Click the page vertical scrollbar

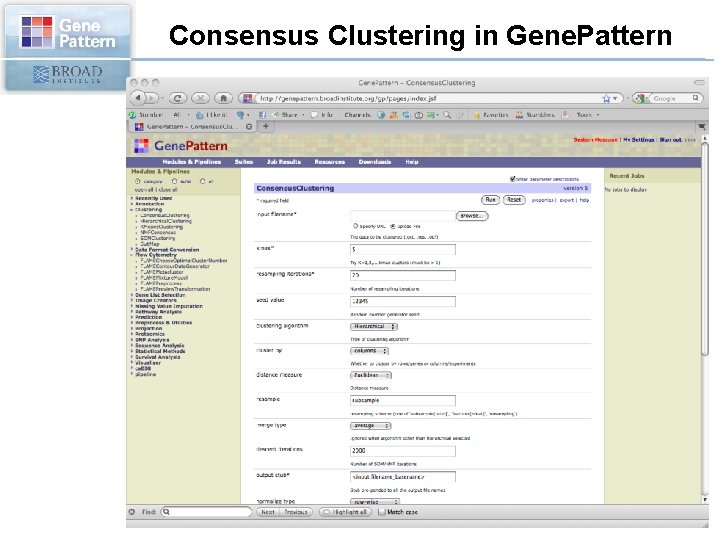705,248
